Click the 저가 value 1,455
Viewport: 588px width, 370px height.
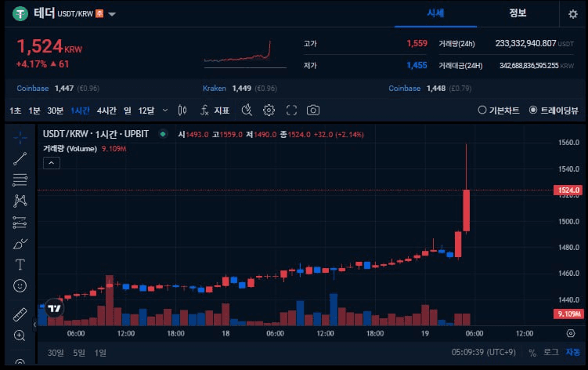[x=417, y=65]
